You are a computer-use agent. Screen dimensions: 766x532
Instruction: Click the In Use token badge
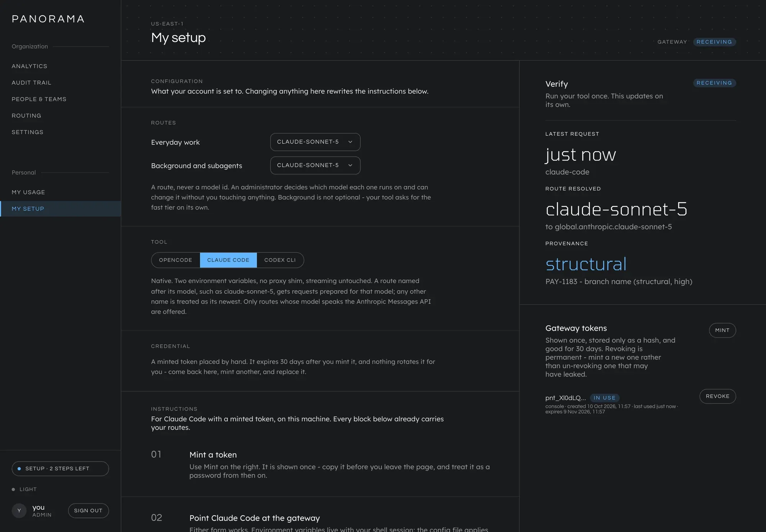(604, 398)
